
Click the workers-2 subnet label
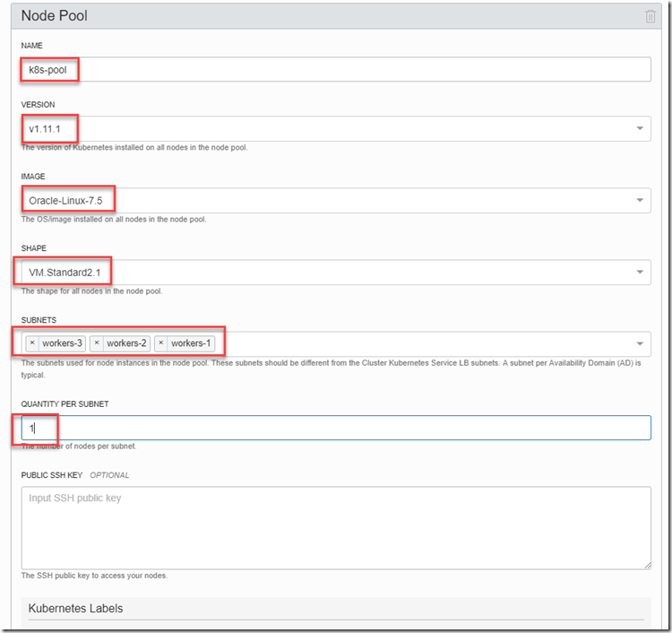[x=126, y=343]
